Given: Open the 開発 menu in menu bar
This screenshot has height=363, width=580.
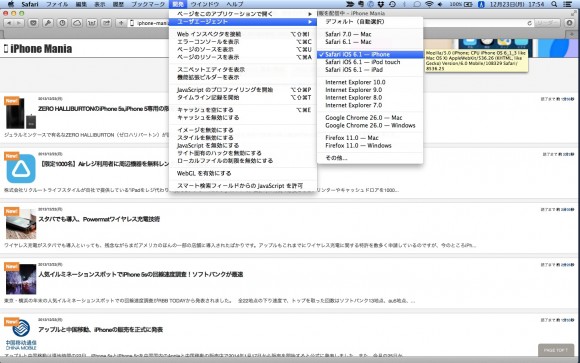Looking at the screenshot, I should point(178,4).
